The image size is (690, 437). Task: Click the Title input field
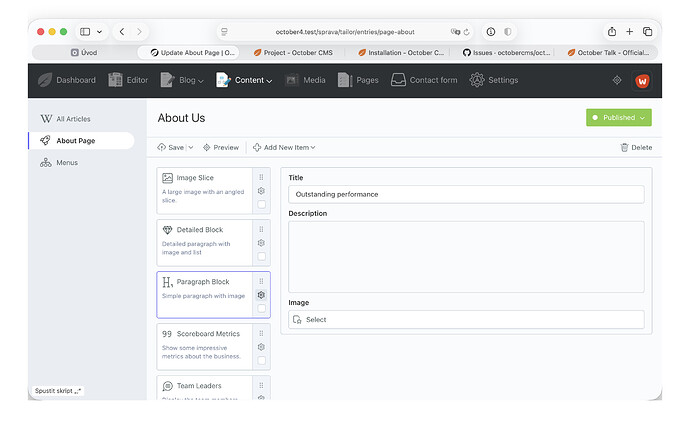click(465, 194)
